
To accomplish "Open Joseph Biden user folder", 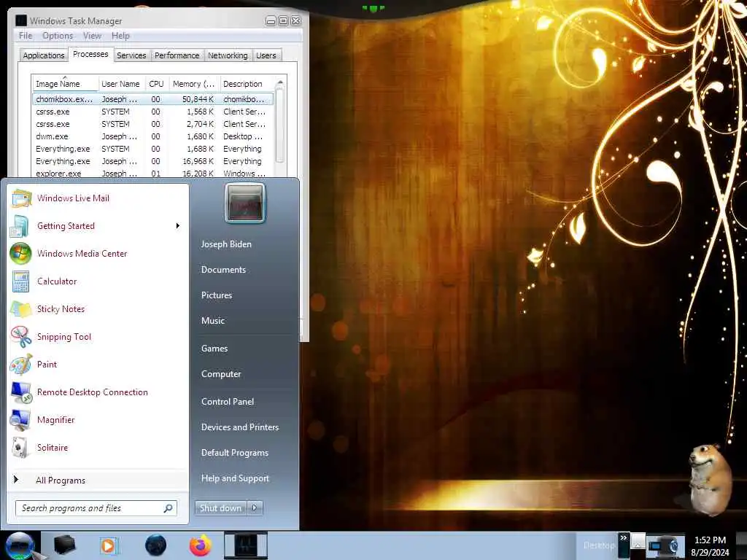I will tap(226, 244).
